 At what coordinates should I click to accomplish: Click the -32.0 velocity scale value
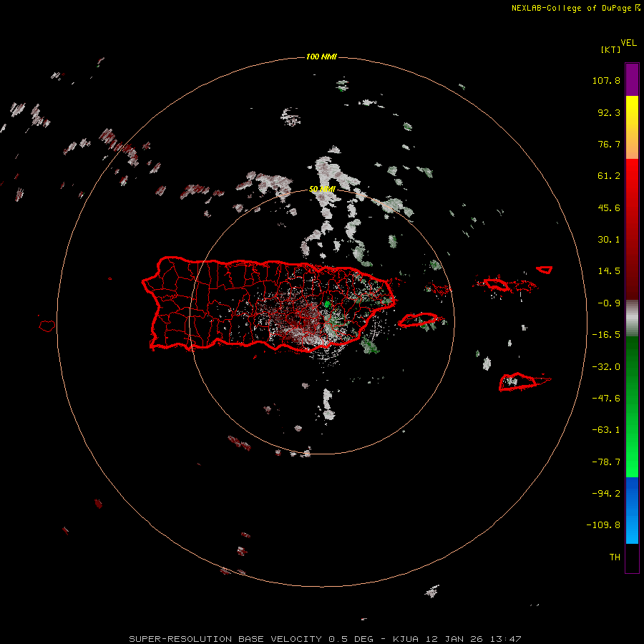606,367
